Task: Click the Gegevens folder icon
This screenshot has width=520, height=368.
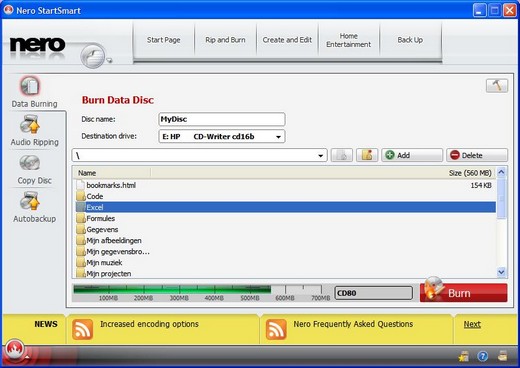Action: point(81,229)
